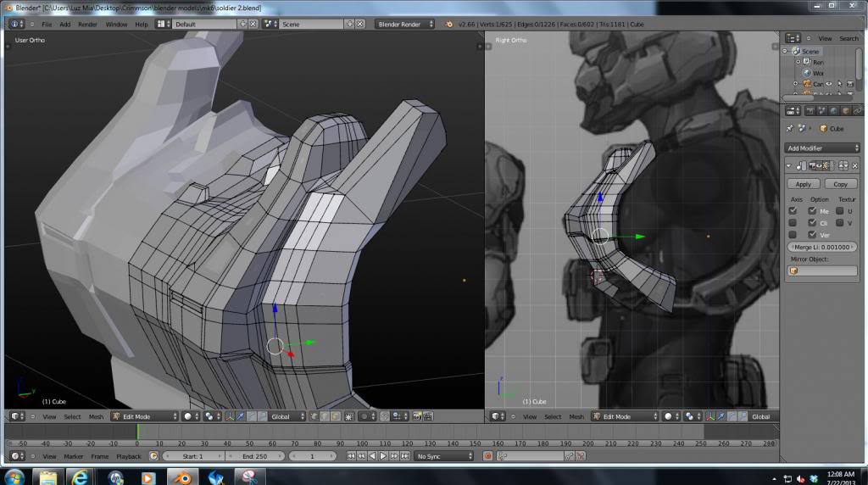The height and width of the screenshot is (485, 868).
Task: Toggle auto keyframe record button
Action: point(487,456)
